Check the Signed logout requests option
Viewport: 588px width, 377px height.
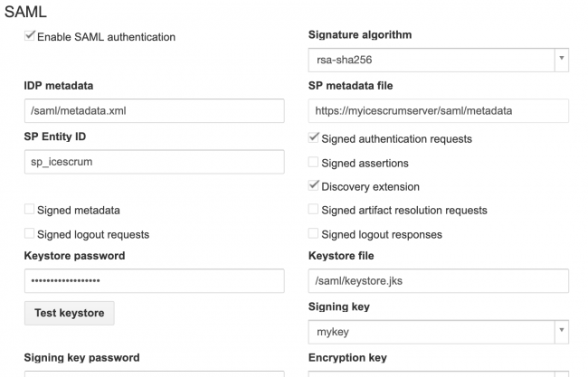[x=30, y=234]
